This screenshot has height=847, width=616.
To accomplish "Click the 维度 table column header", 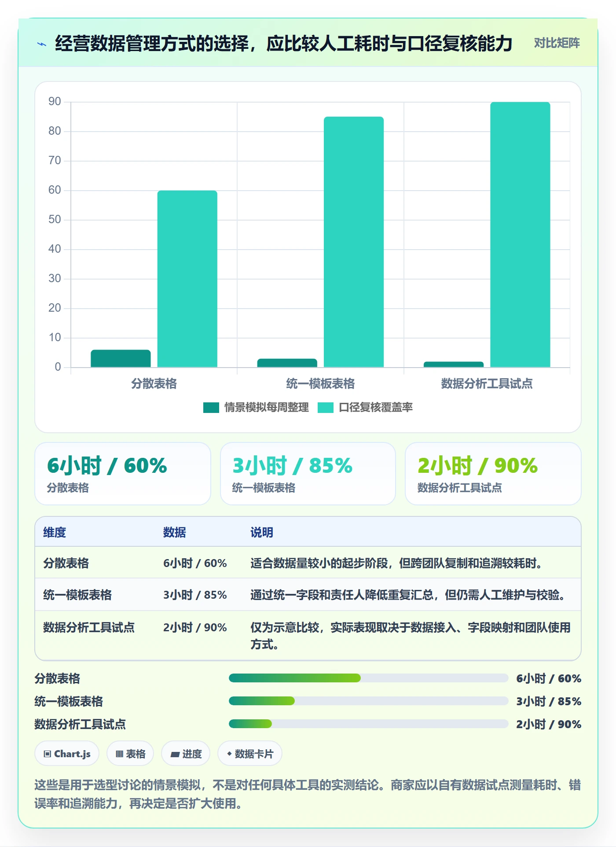I will tap(55, 532).
